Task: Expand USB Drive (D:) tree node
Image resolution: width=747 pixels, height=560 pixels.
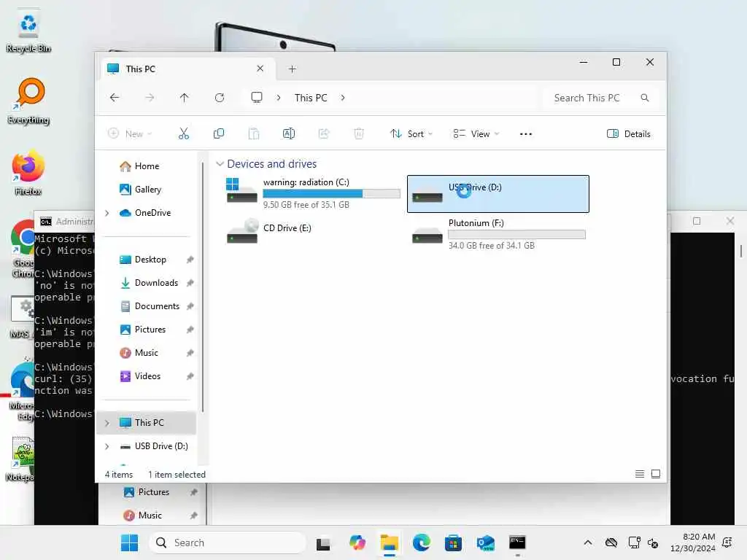Action: click(107, 446)
